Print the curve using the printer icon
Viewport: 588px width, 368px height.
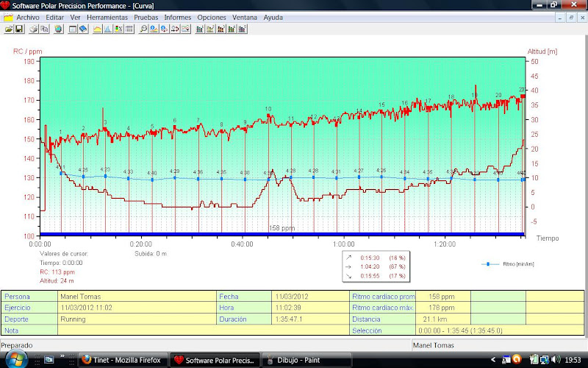tap(34, 29)
